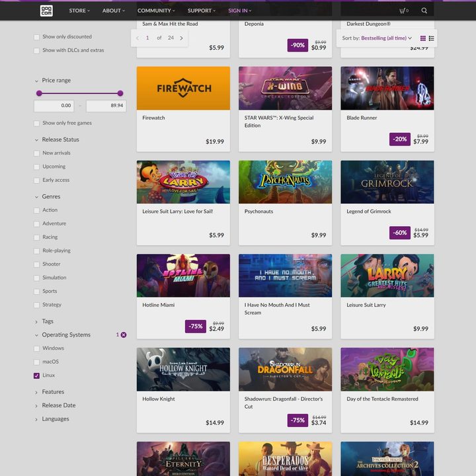Viewport: 476px width, 476px height.
Task: Open the Psychonauts cover image
Action: pos(286,182)
